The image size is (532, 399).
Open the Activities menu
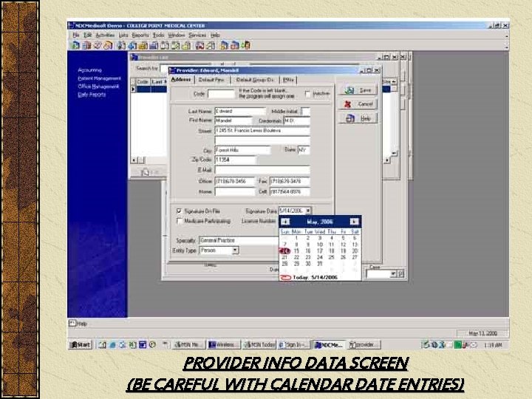pyautogui.click(x=105, y=35)
